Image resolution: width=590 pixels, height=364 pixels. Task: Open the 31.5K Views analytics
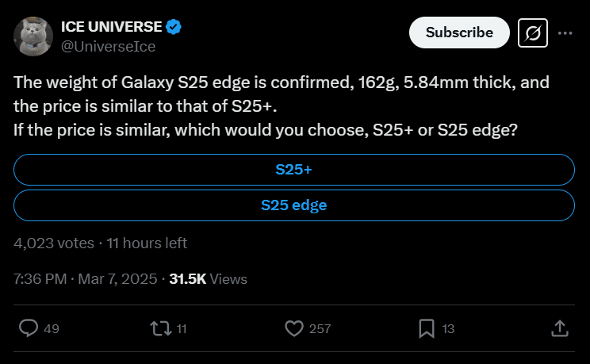tap(208, 279)
